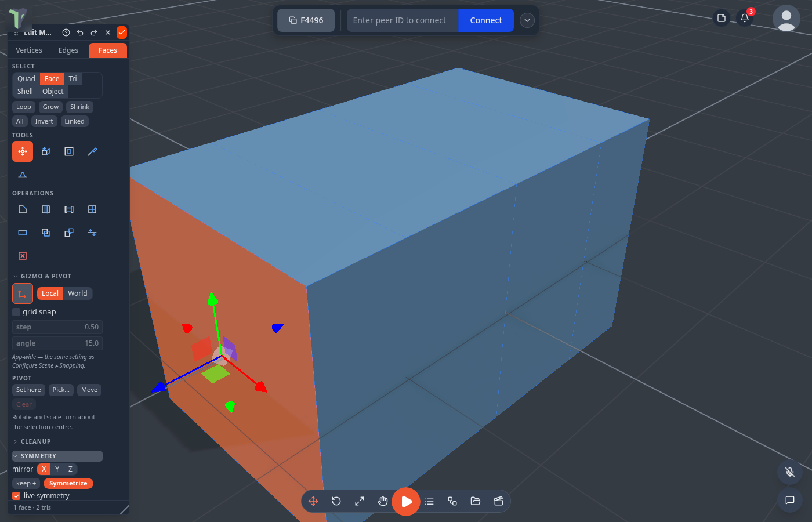Click inside the peer ID input field
The height and width of the screenshot is (522, 812).
403,20
